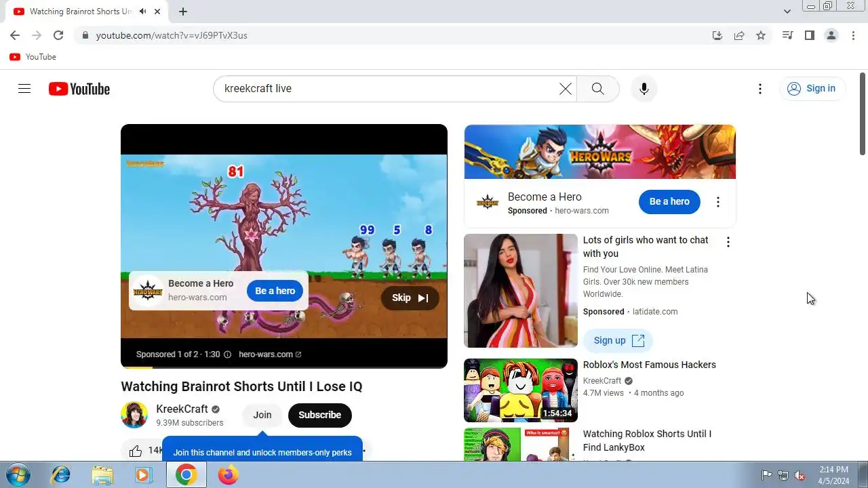Screen dimensions: 868x488
Task: Open the Action Center flag icon
Action: pyautogui.click(x=766, y=475)
